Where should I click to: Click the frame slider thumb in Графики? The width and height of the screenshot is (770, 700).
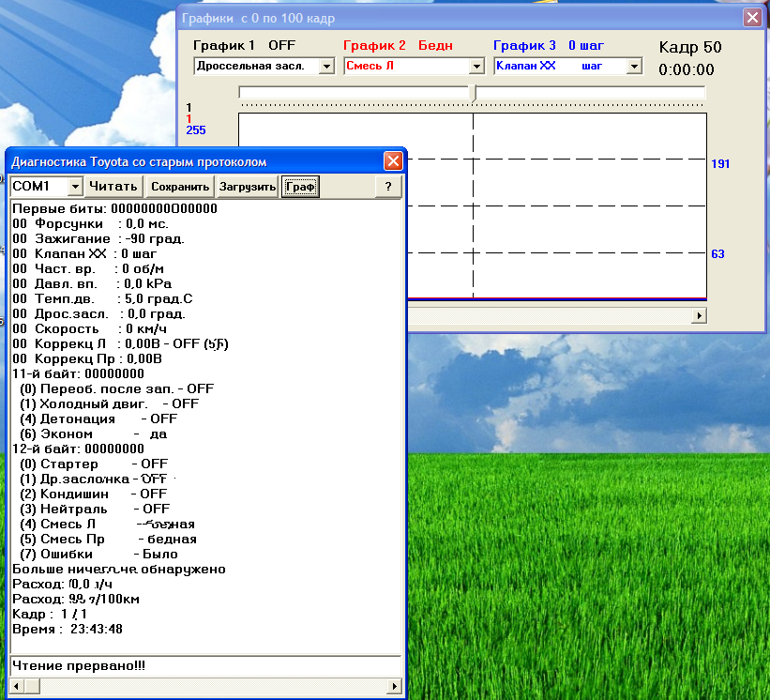[473, 93]
